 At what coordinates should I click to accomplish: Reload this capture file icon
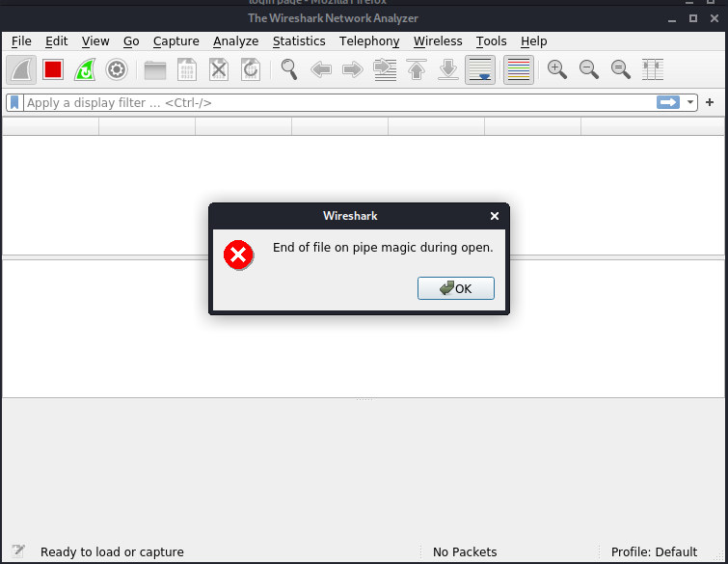pyautogui.click(x=251, y=70)
